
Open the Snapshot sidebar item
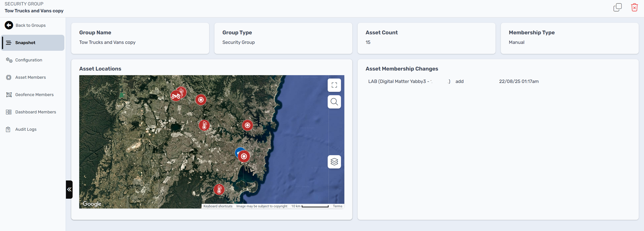(x=33, y=43)
